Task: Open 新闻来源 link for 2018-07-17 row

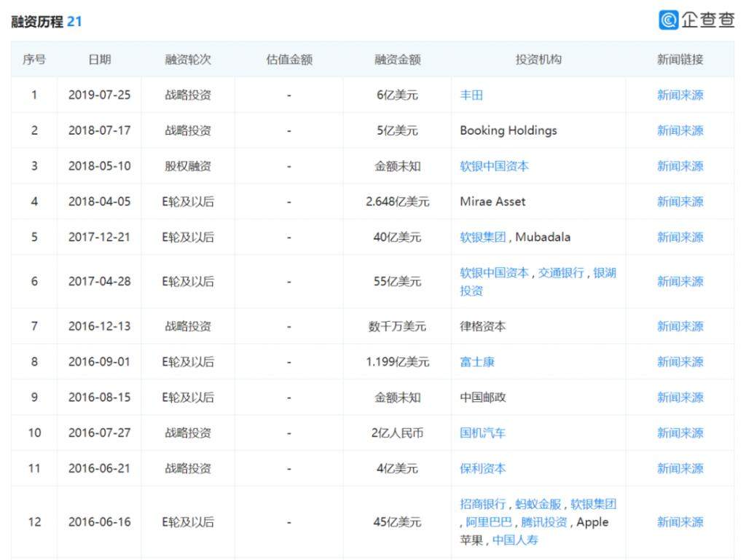Action: click(680, 131)
